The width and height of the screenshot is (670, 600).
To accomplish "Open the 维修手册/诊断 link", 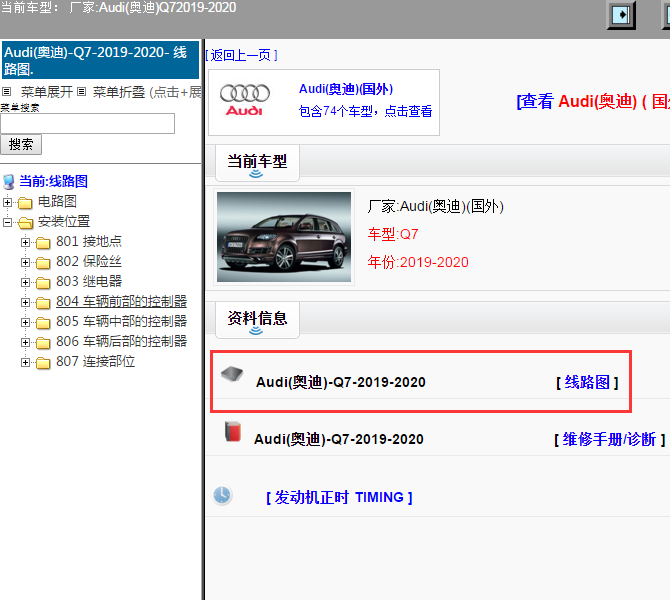I will point(609,439).
